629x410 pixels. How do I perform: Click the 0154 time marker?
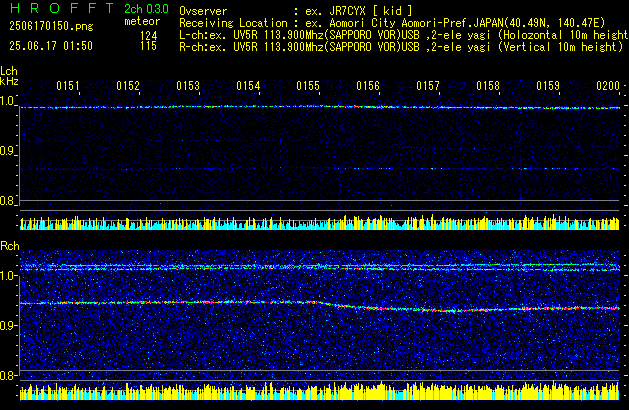point(248,86)
